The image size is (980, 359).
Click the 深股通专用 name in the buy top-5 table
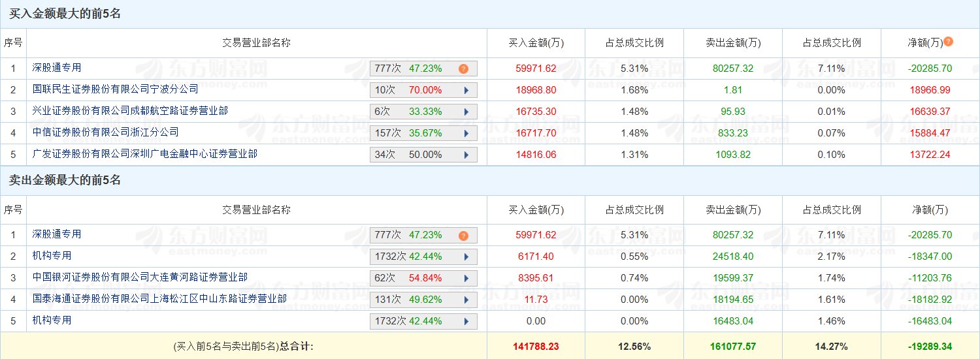tap(57, 67)
